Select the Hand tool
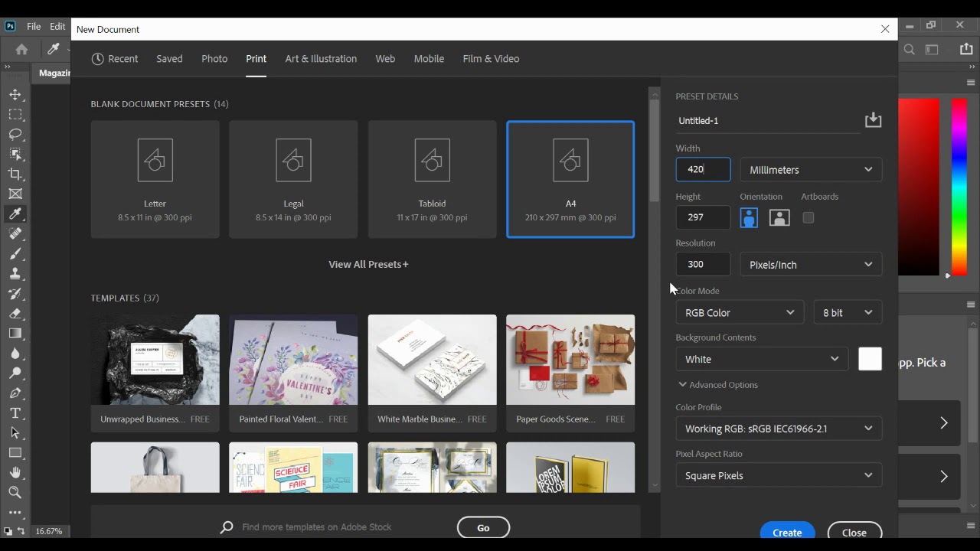This screenshot has width=980, height=551. pos(15,472)
